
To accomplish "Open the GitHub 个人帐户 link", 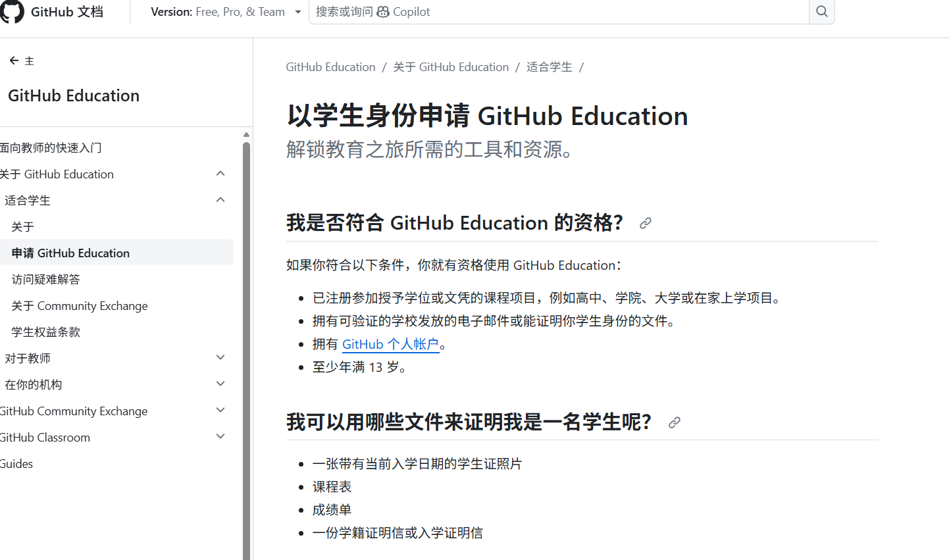I will point(390,344).
